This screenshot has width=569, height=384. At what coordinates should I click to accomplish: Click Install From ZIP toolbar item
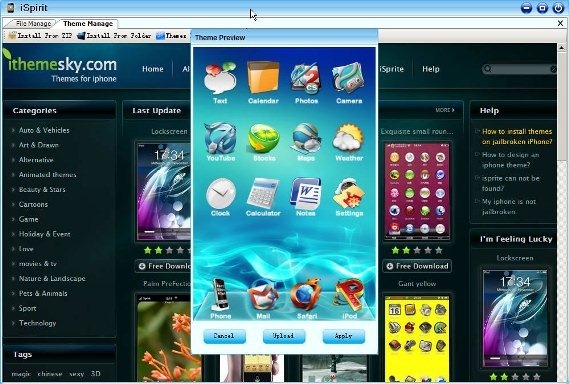point(40,36)
